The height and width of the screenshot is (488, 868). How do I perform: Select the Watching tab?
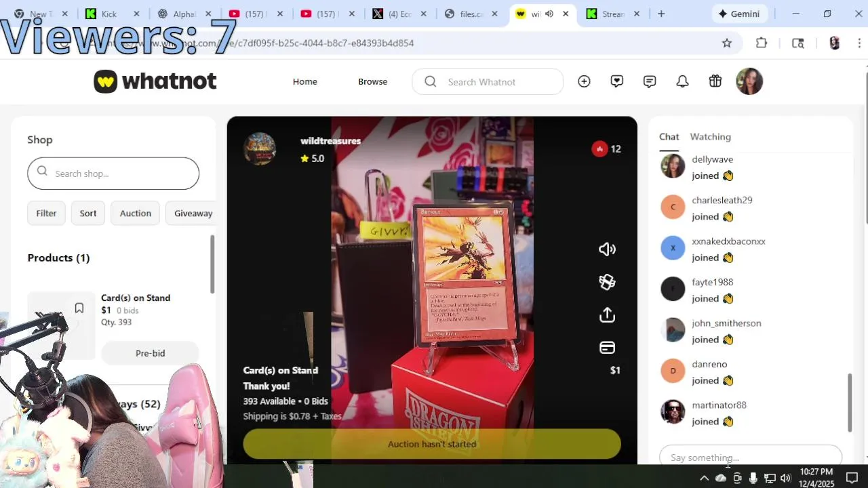(x=710, y=137)
